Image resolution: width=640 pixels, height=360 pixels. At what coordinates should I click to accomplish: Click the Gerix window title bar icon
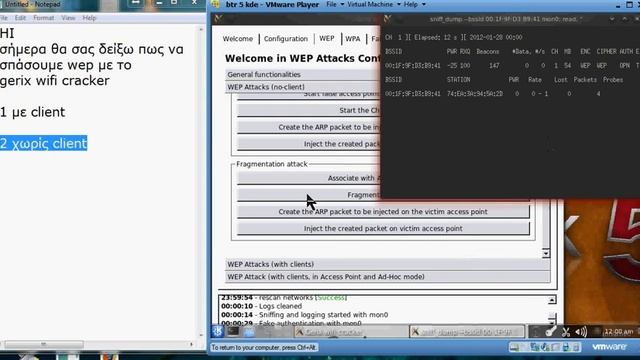[x=219, y=19]
